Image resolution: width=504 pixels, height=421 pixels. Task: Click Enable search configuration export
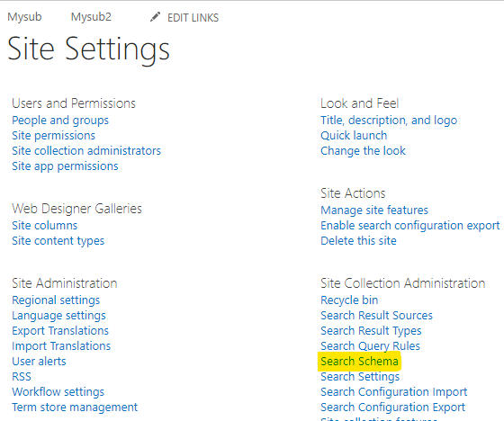coord(410,225)
